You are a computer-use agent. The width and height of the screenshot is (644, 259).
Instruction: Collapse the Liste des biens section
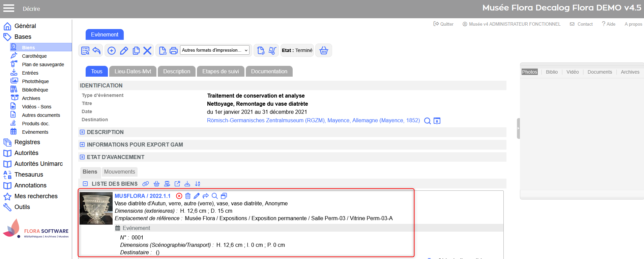point(85,184)
